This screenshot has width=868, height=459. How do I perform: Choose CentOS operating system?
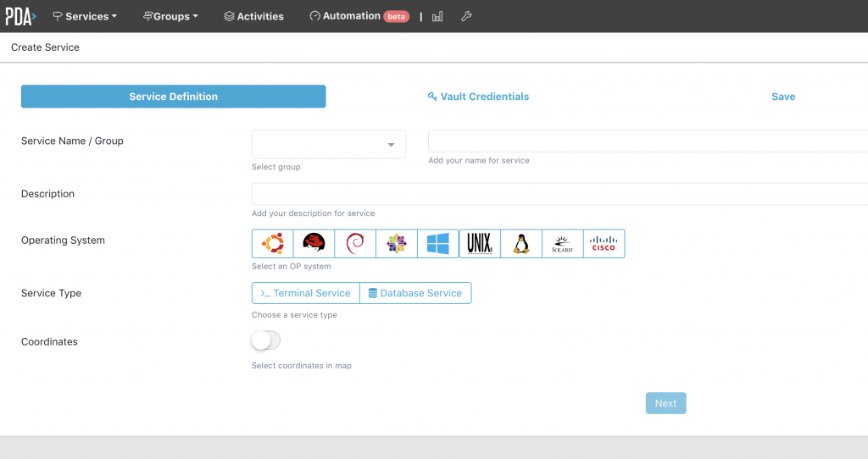click(x=397, y=243)
